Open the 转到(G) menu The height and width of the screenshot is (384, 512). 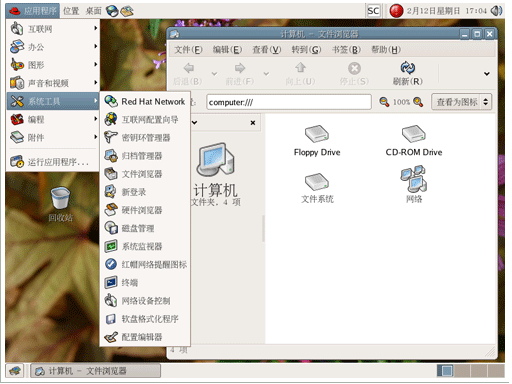click(x=306, y=50)
